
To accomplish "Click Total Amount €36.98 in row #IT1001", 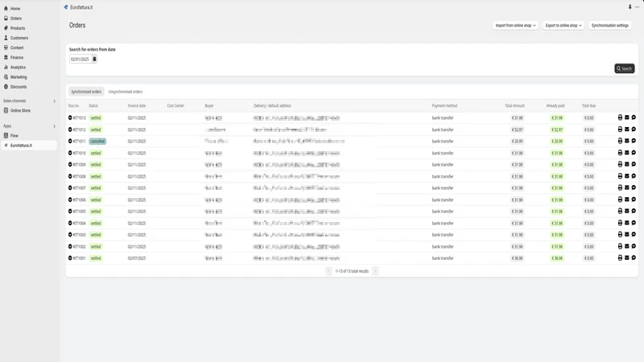I will [518, 258].
